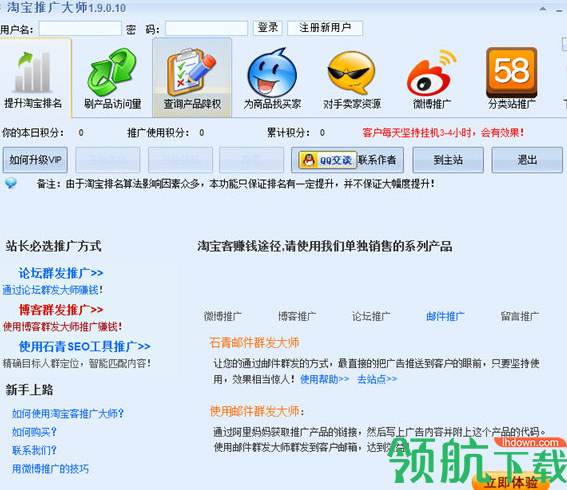The image size is (567, 490).
Task: Select the 刷产品访问量 green arrows icon
Action: tap(112, 72)
